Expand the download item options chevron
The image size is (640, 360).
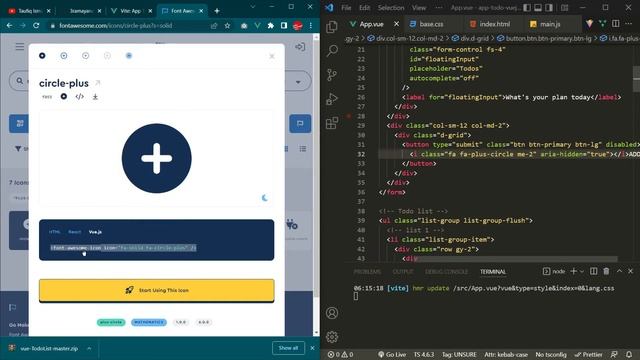(x=89, y=349)
